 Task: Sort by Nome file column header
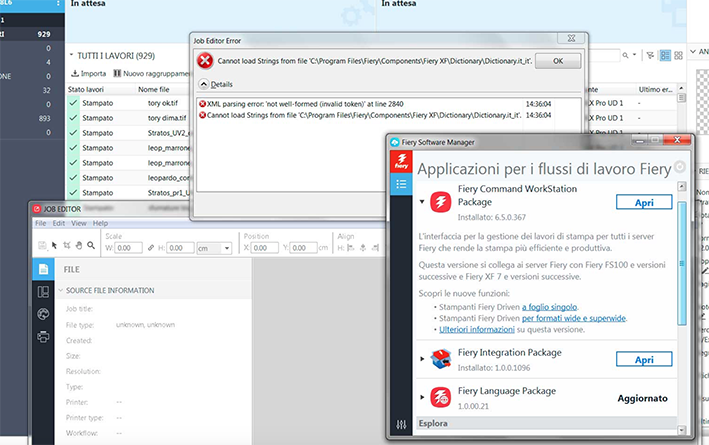click(154, 90)
